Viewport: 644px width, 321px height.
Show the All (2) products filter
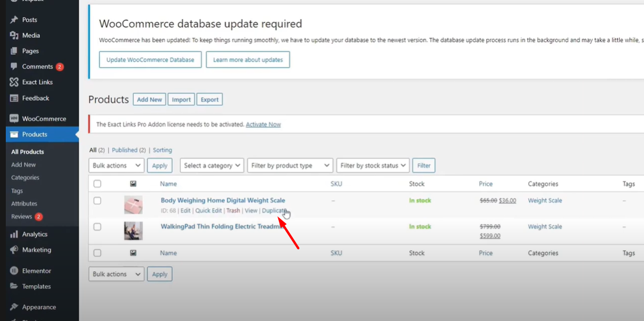[x=97, y=150]
